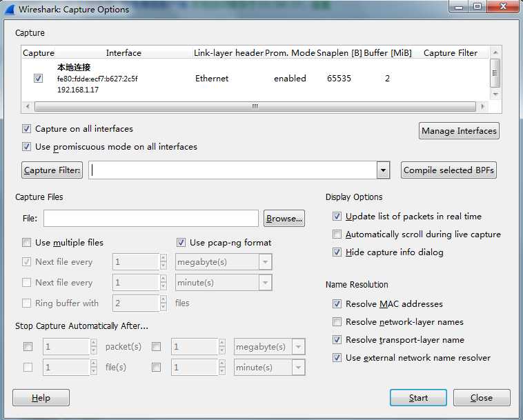The image size is (523, 420).
Task: Click the Snaplen [B] column header
Action: click(339, 53)
